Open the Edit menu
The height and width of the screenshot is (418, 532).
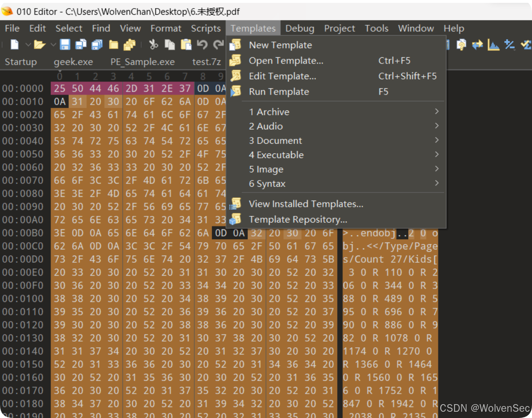[37, 28]
